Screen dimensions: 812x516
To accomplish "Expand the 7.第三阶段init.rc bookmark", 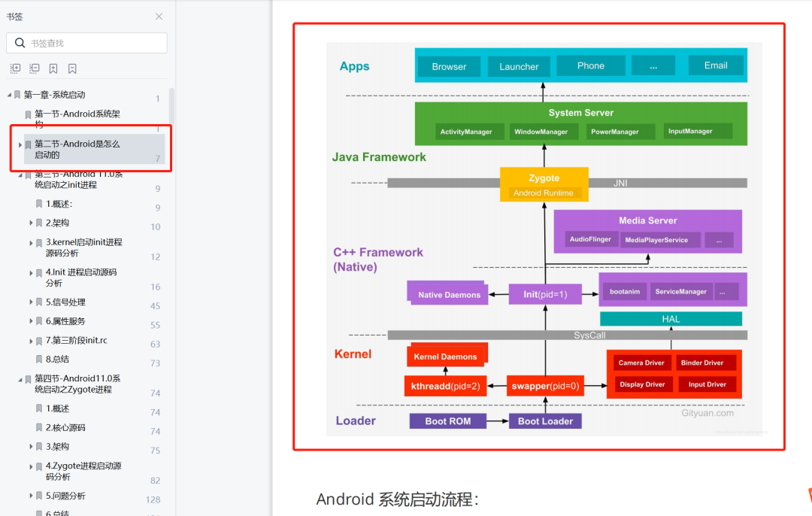I will coord(31,341).
